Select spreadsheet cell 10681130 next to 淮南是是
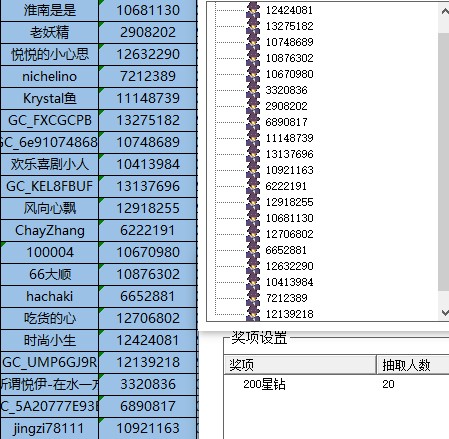 [148, 10]
